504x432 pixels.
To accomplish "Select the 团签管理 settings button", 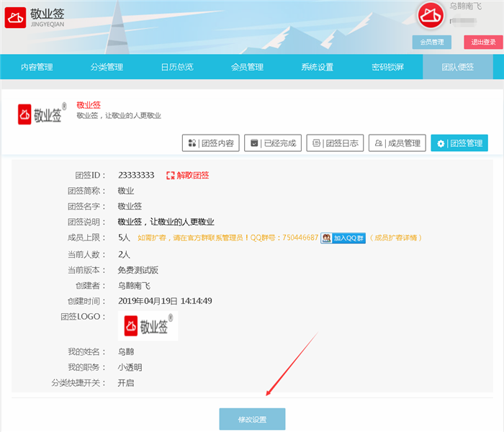I will point(459,143).
